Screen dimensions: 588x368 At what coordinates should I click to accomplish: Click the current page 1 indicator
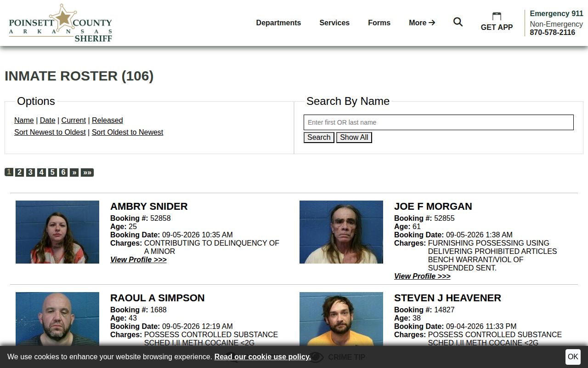pyautogui.click(x=9, y=172)
